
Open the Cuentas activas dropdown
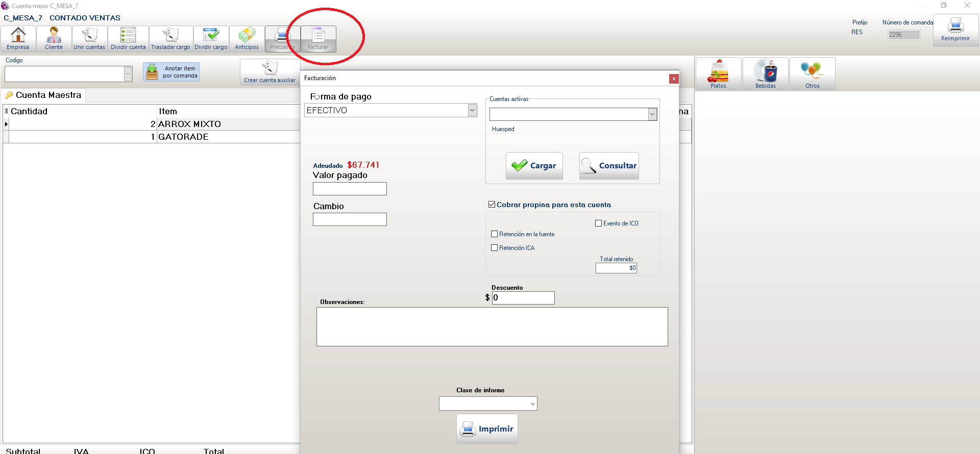652,114
